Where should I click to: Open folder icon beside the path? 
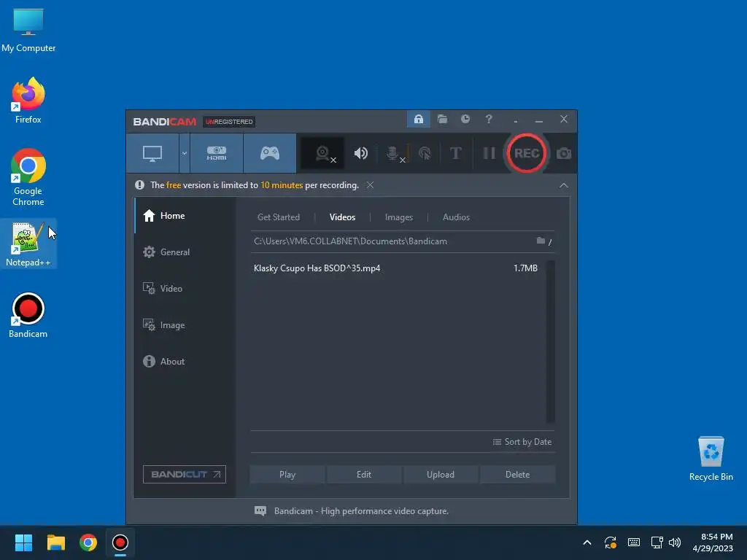(x=541, y=241)
